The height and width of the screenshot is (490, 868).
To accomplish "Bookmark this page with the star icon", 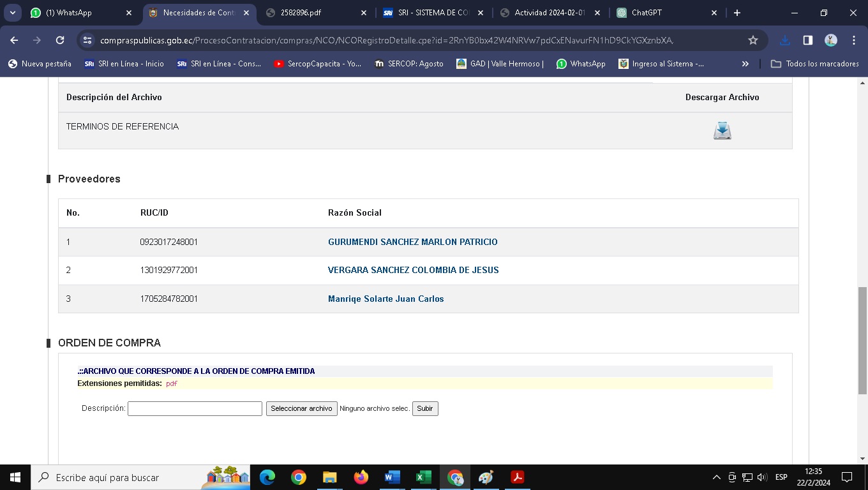I will click(x=753, y=40).
